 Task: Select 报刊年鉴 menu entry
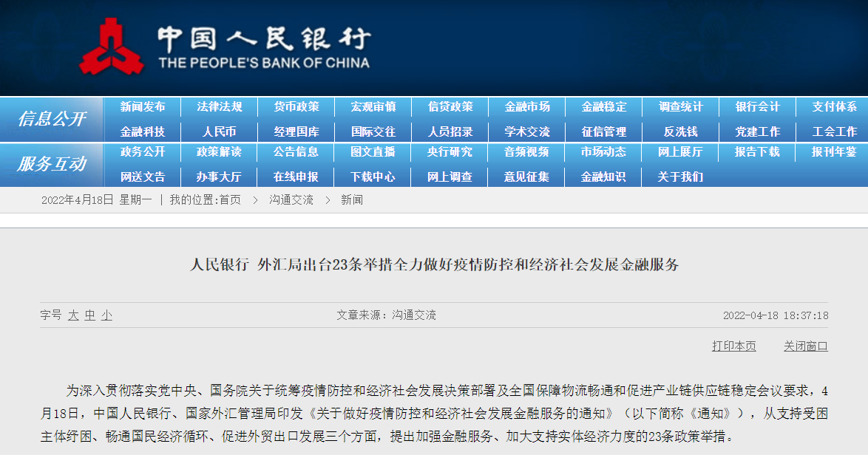point(834,151)
